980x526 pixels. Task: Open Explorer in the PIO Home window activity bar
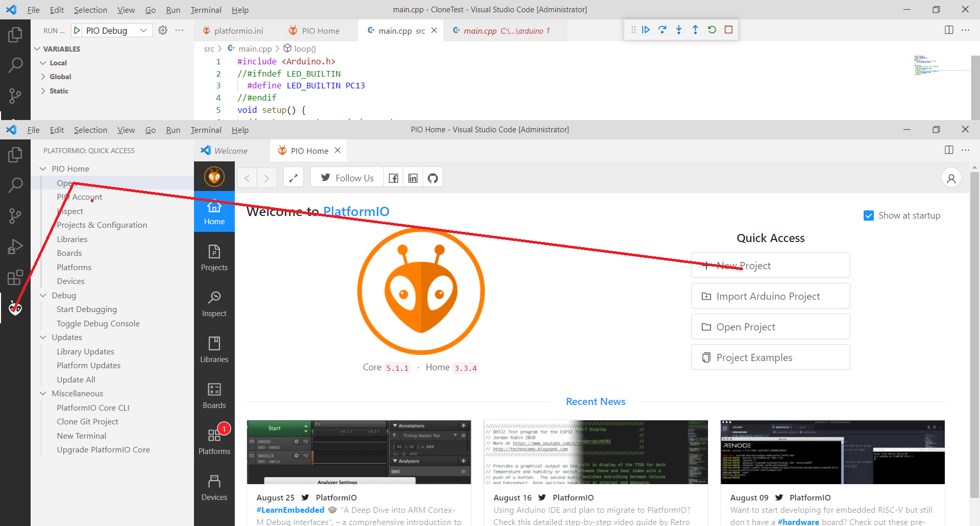pyautogui.click(x=15, y=154)
